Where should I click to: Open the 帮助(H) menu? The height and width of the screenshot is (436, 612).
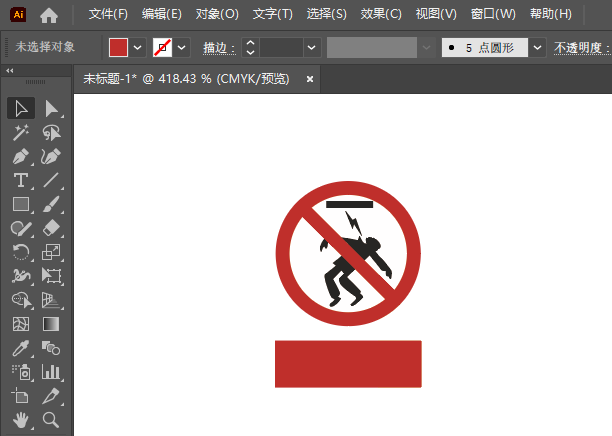[551, 14]
